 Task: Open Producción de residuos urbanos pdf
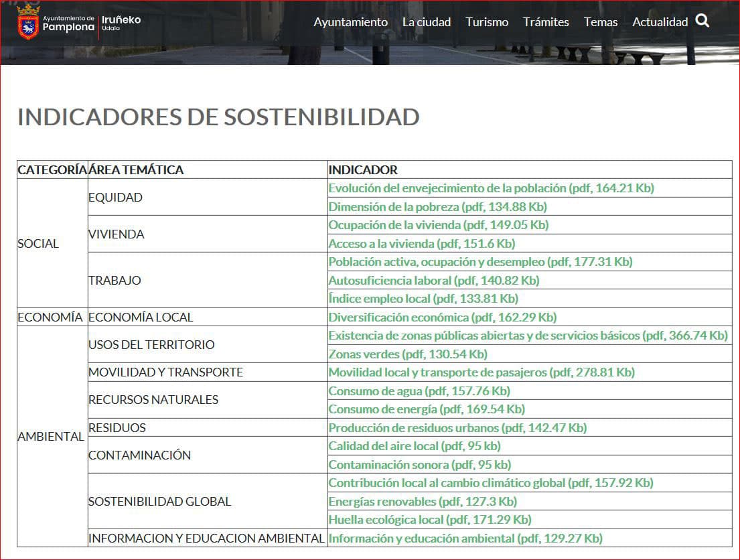point(457,428)
